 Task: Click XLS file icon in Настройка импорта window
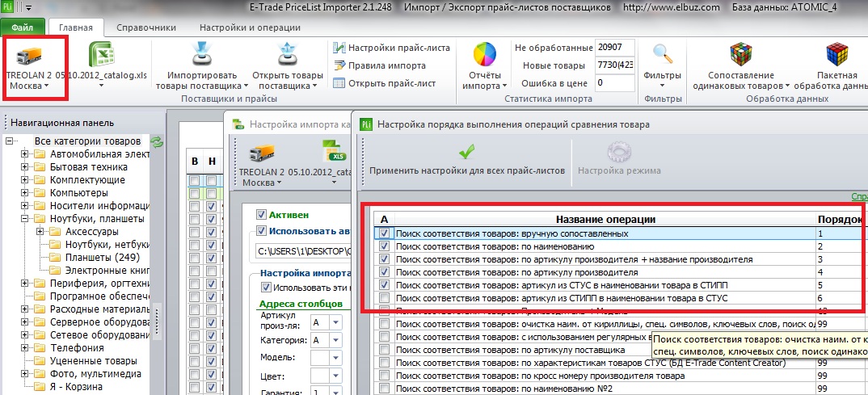(x=335, y=152)
